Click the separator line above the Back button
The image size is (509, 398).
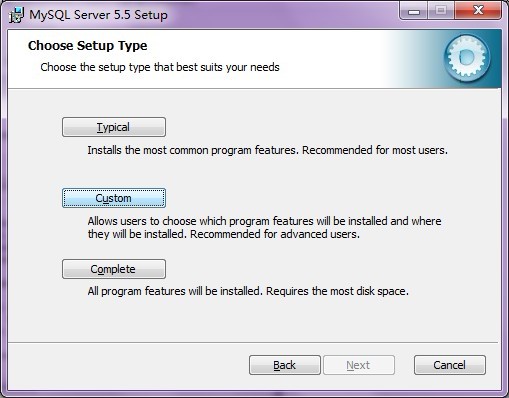tap(253, 342)
